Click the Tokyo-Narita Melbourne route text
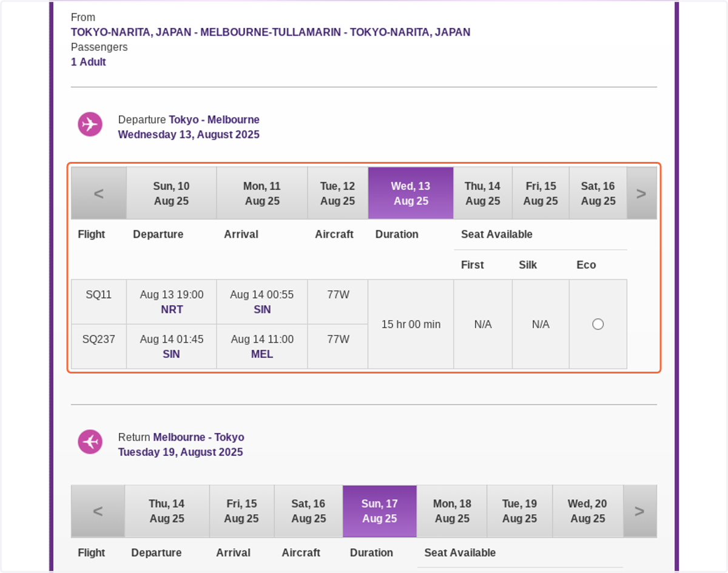The image size is (728, 573). click(x=271, y=32)
